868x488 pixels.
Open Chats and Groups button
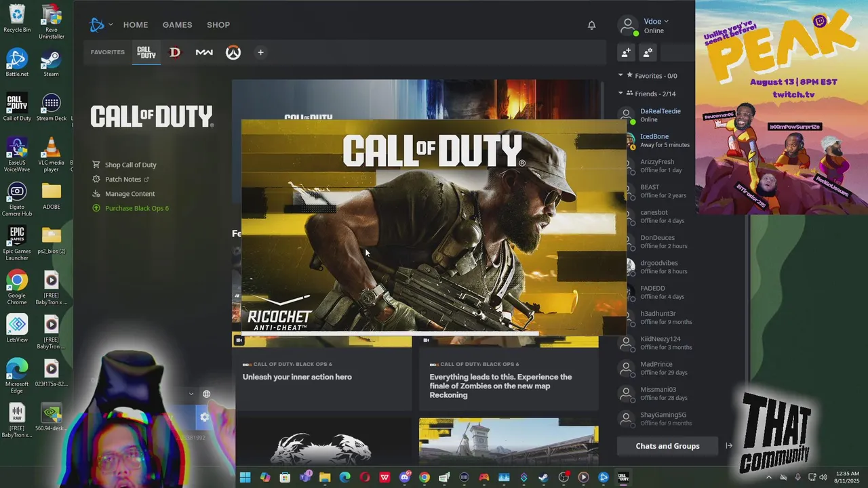point(667,446)
